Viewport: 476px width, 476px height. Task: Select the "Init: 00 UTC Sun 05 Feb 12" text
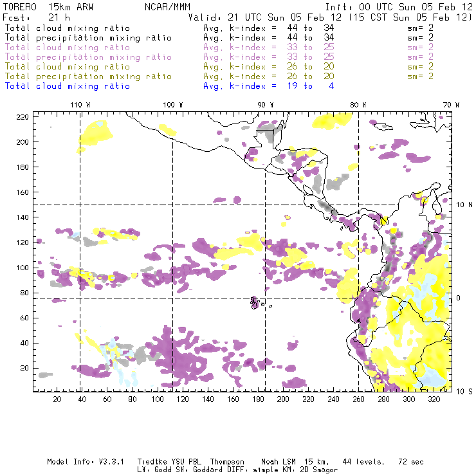399,7
